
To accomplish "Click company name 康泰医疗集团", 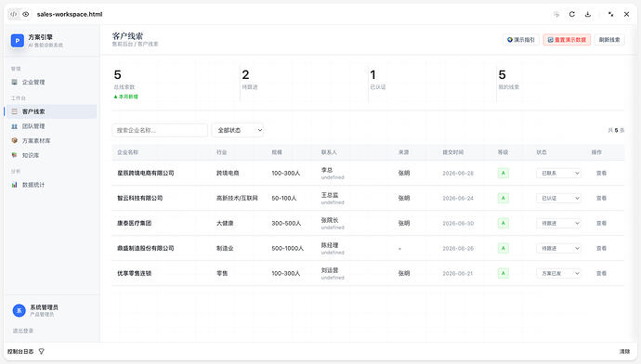I will point(134,223).
